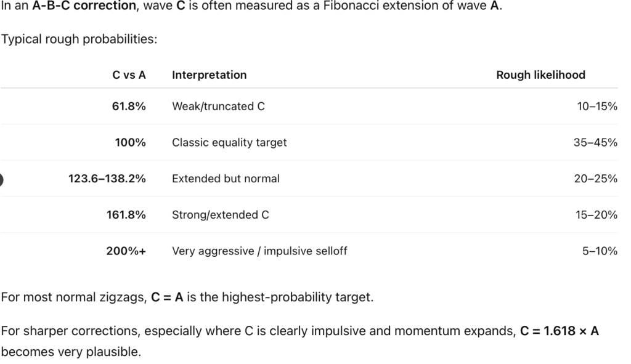Image resolution: width=631 pixels, height=364 pixels.
Task: Select the 'Rough likelihood' column header
Action: pos(540,75)
